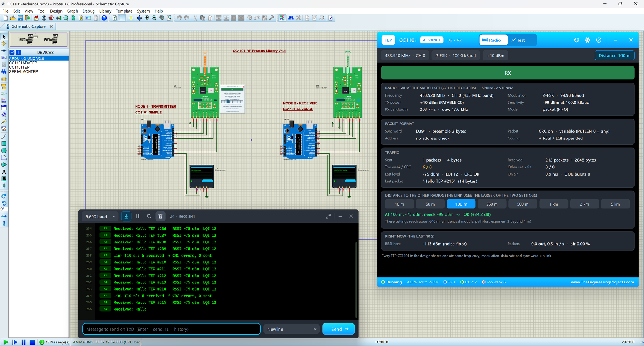
Task: Click the help question mark in CC1101 panel
Action: point(599,40)
